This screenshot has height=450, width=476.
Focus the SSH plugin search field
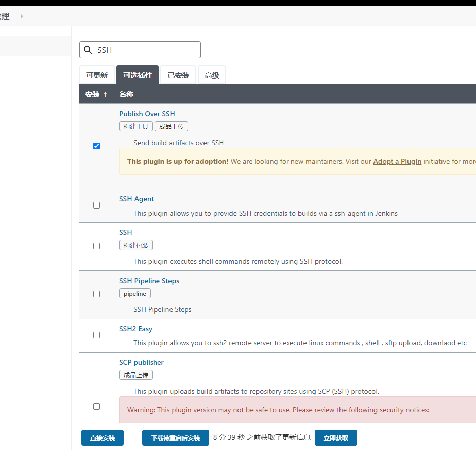pyautogui.click(x=140, y=50)
